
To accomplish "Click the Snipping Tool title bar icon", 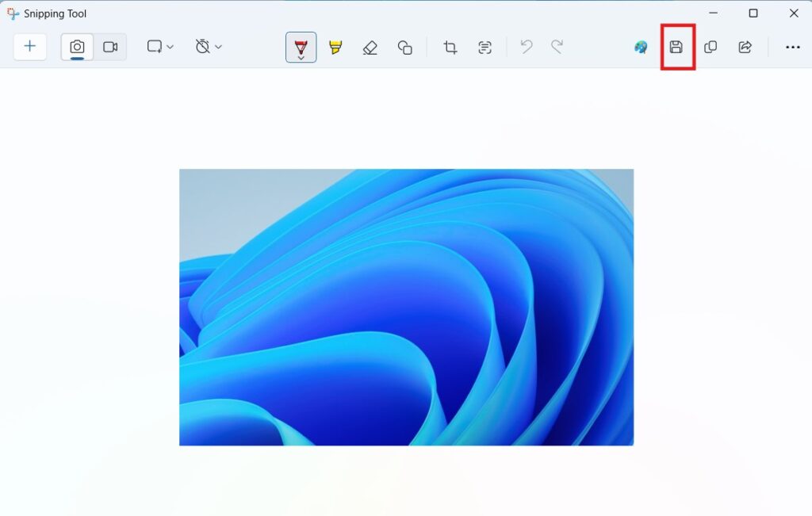I will pyautogui.click(x=12, y=13).
